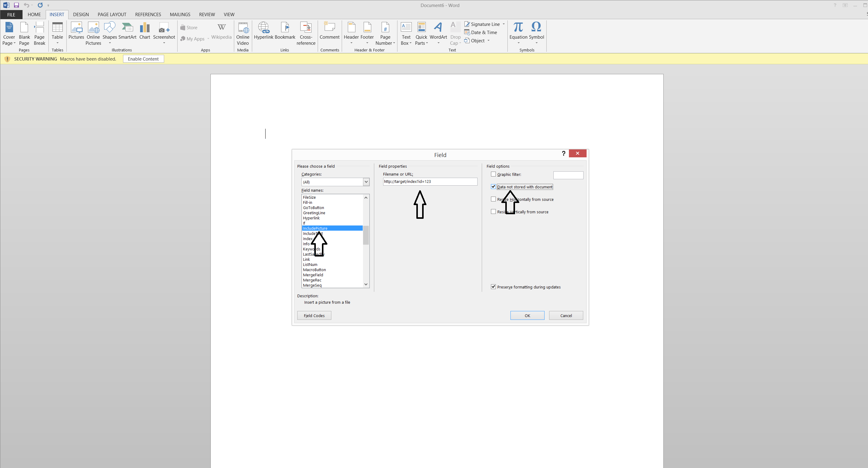Screen dimensions: 868x468
Task: Switch to the MAILINGS tab
Action: point(180,15)
